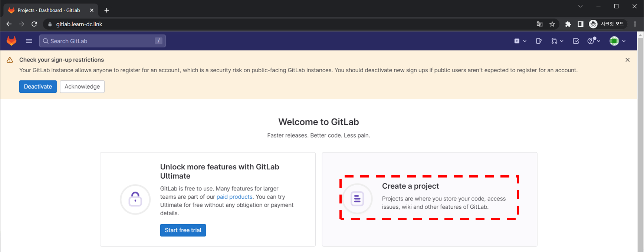
Task: Open the user avatar profile menu
Action: pyautogui.click(x=617, y=41)
